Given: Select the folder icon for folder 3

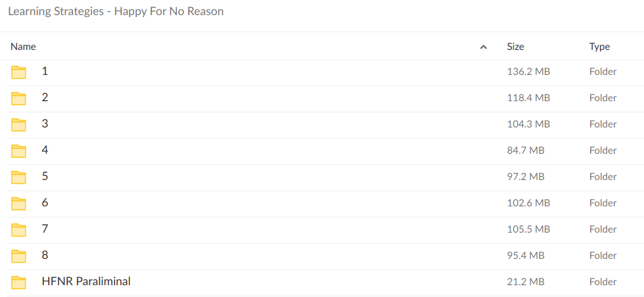Looking at the screenshot, I should point(18,125).
